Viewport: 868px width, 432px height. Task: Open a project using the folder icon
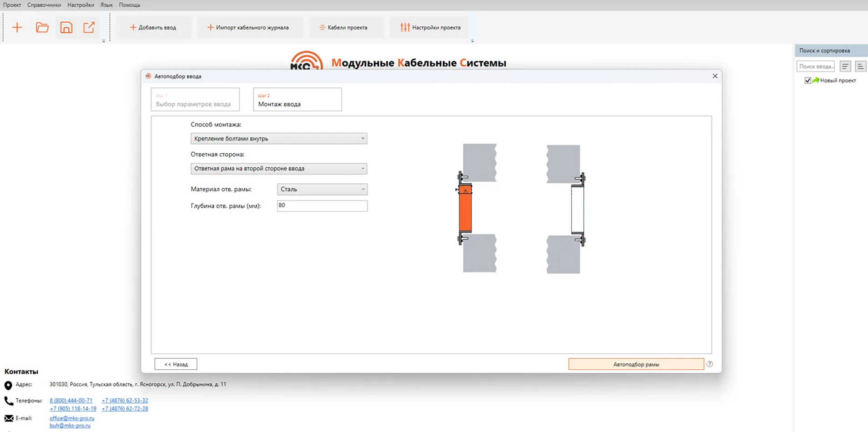point(42,27)
